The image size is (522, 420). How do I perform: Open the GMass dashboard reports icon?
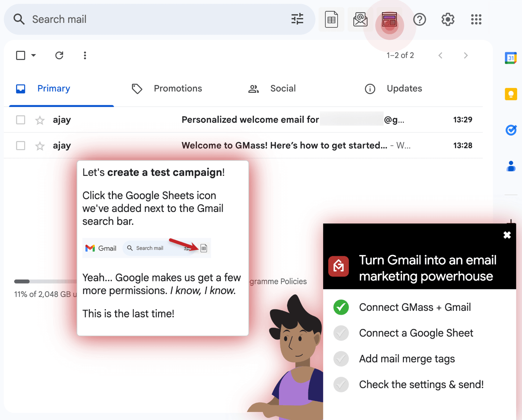(x=389, y=19)
